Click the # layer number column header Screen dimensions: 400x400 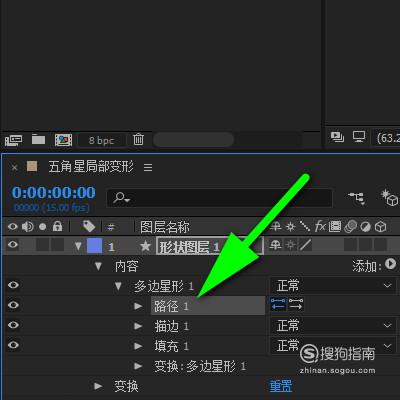111,227
